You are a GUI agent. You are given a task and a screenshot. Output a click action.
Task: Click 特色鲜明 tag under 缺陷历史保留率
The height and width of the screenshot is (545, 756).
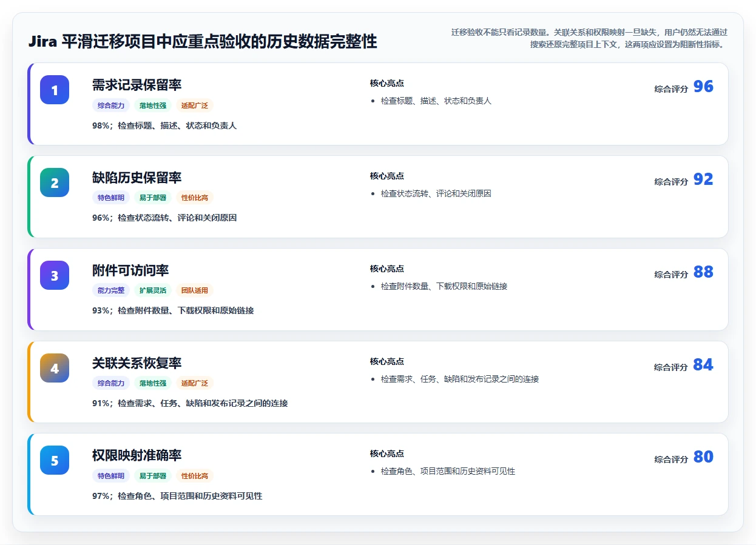[111, 198]
